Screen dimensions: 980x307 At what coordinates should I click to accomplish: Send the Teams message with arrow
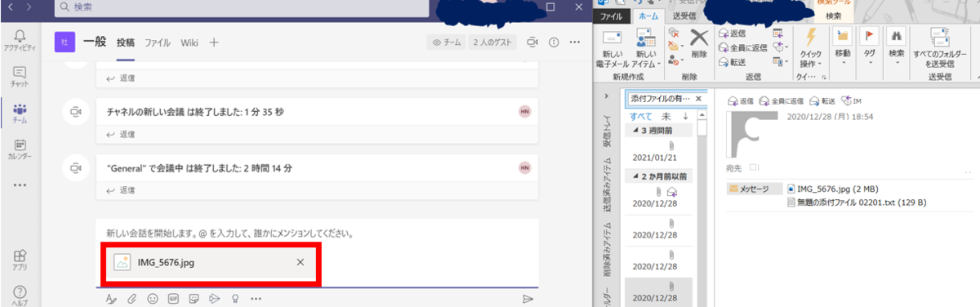(x=528, y=299)
